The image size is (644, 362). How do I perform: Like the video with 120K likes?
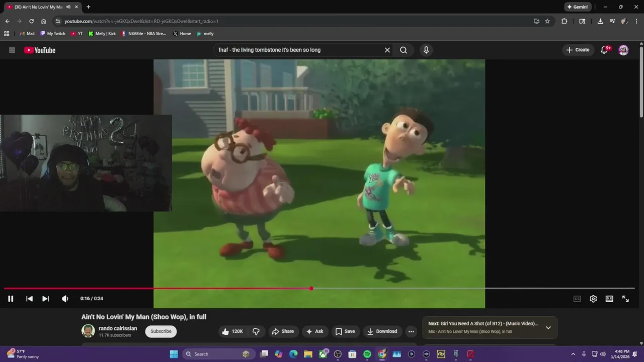232,331
